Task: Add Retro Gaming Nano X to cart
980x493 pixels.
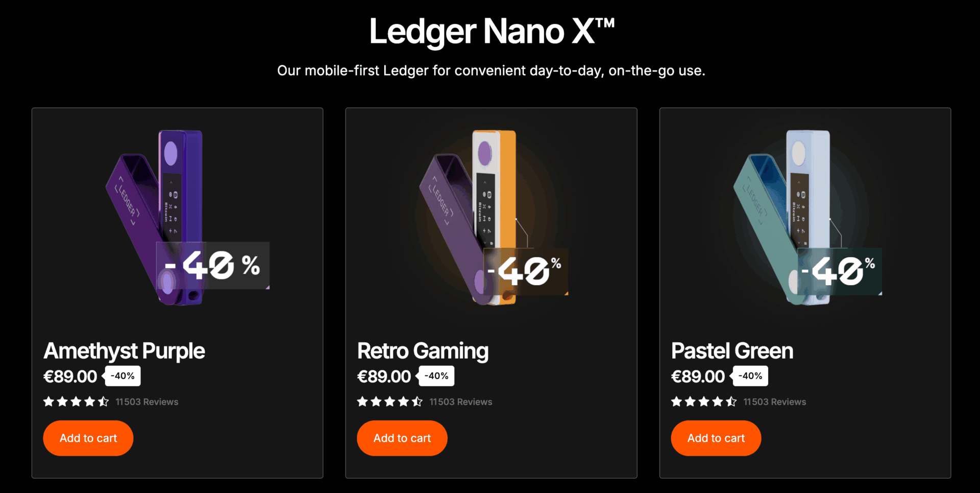Action: 402,438
